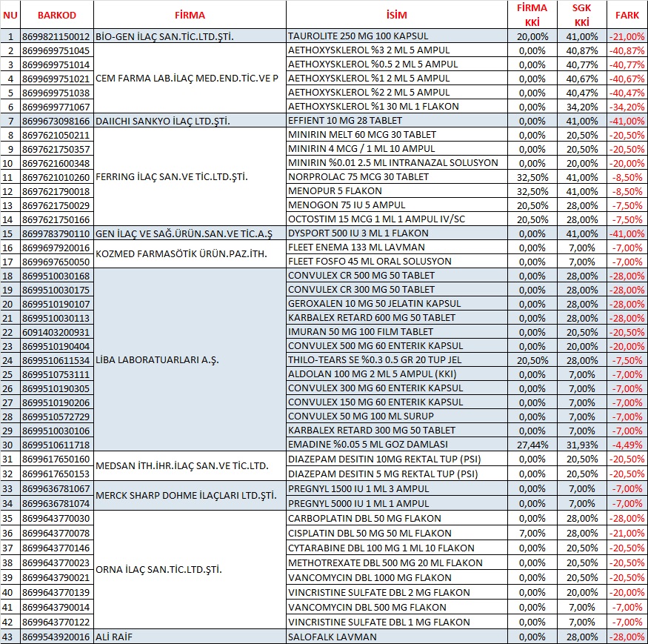Image resolution: width=648 pixels, height=644 pixels.
Task: Select barcode 8699617650153
Action: coord(56,474)
